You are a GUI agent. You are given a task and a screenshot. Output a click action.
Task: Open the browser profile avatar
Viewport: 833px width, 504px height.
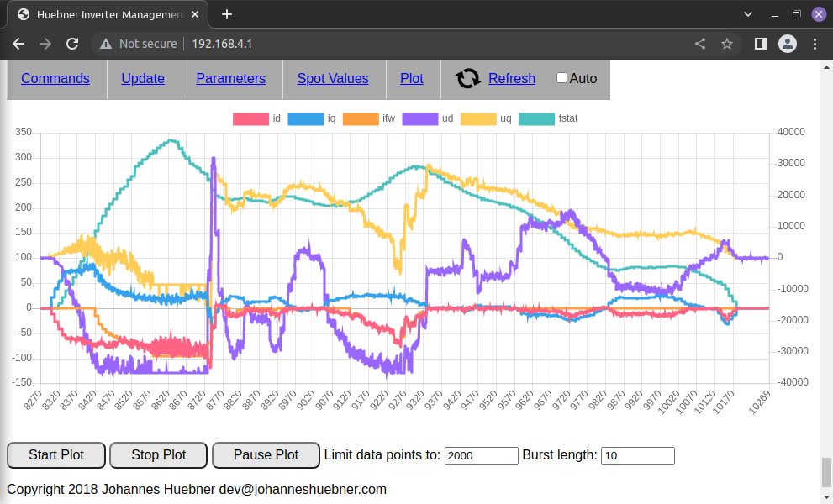tap(788, 44)
